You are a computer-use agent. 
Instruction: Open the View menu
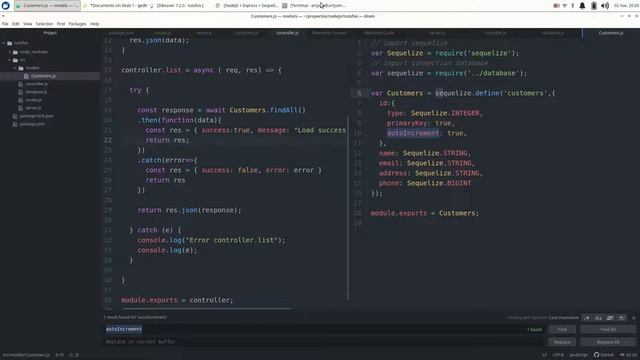coord(27,24)
